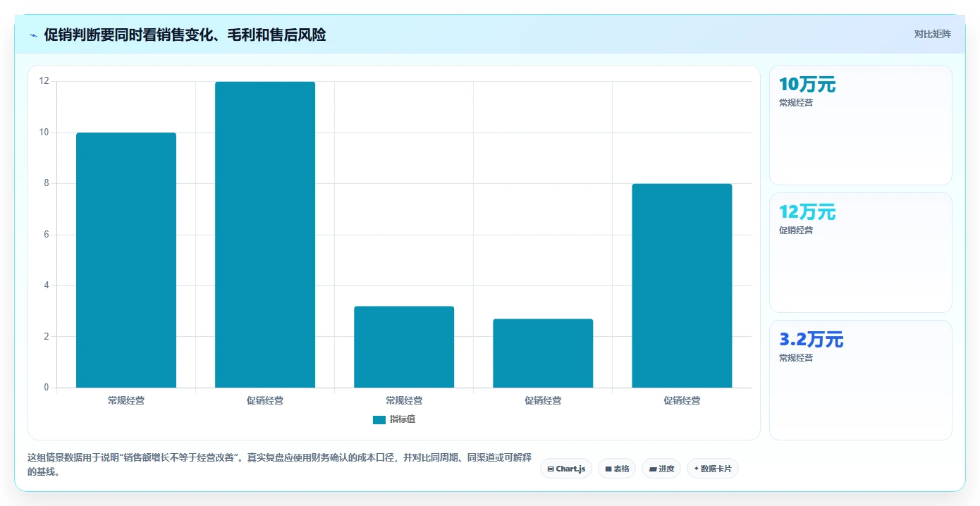The image size is (980, 506).
Task: Select the 进度 chip
Action: (661, 469)
